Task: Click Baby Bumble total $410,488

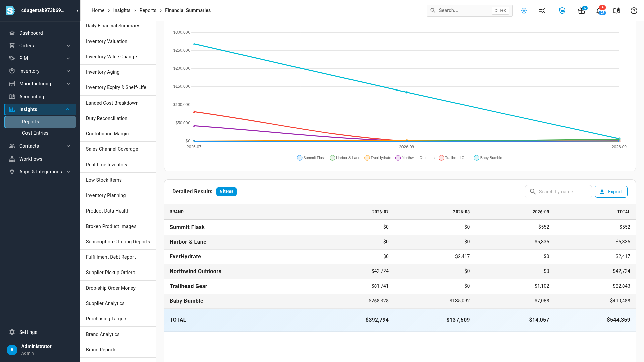Action: (620, 301)
